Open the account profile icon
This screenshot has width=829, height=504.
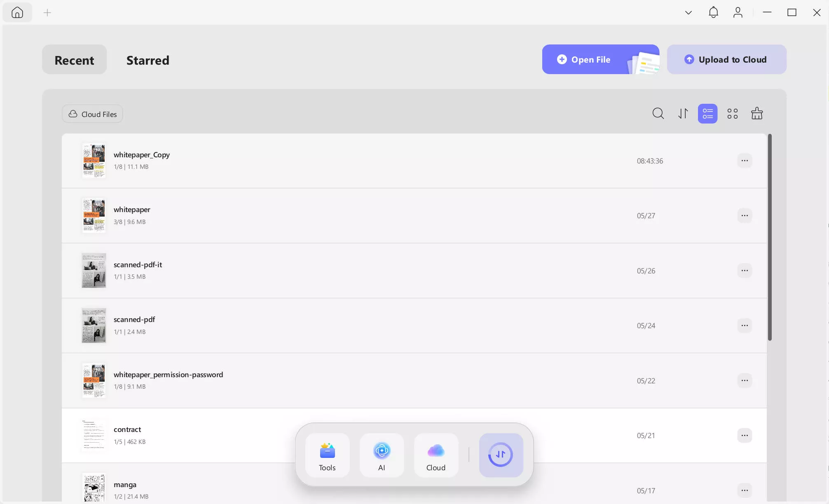tap(738, 12)
